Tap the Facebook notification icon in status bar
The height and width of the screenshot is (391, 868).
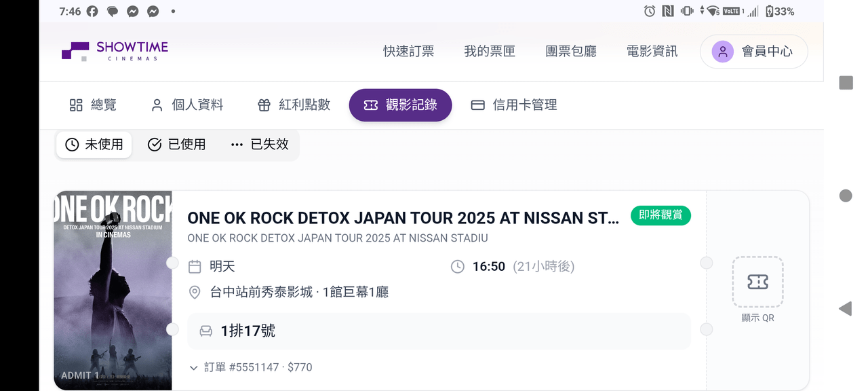click(92, 12)
